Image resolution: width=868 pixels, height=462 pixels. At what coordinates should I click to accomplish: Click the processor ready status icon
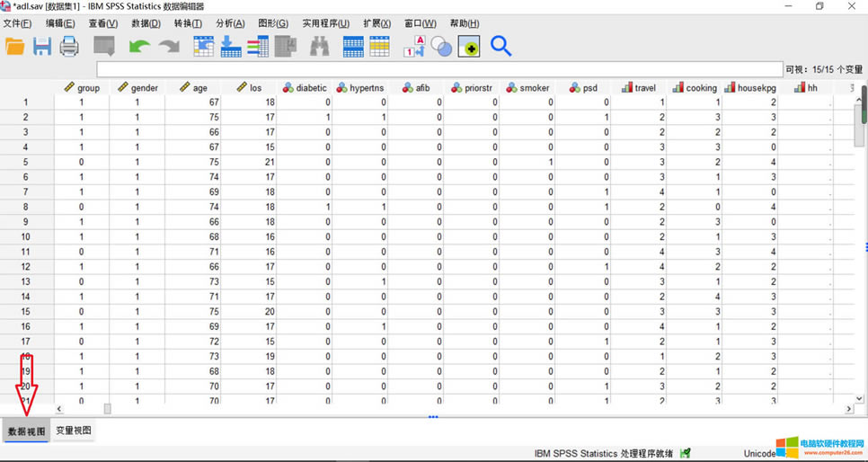pyautogui.click(x=685, y=453)
